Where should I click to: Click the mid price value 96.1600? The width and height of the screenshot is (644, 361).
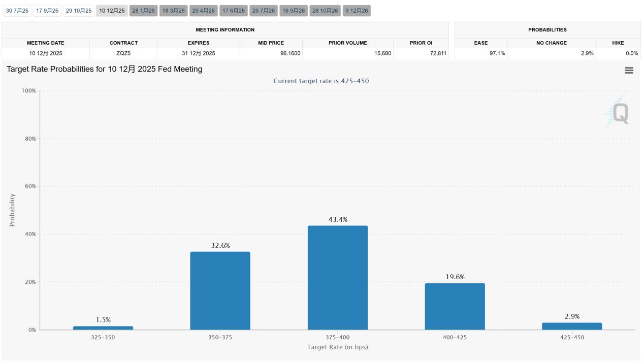tap(271, 53)
